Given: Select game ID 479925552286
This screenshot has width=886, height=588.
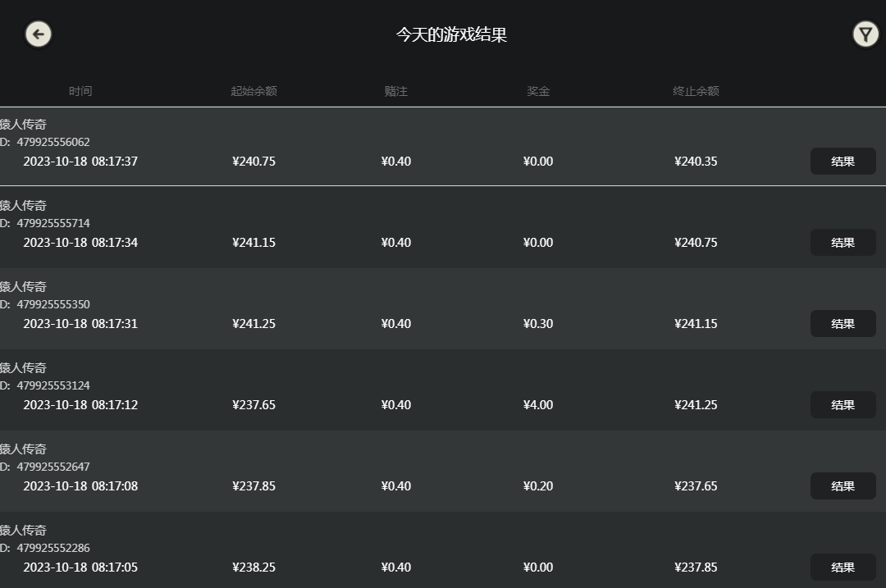Looking at the screenshot, I should [53, 548].
